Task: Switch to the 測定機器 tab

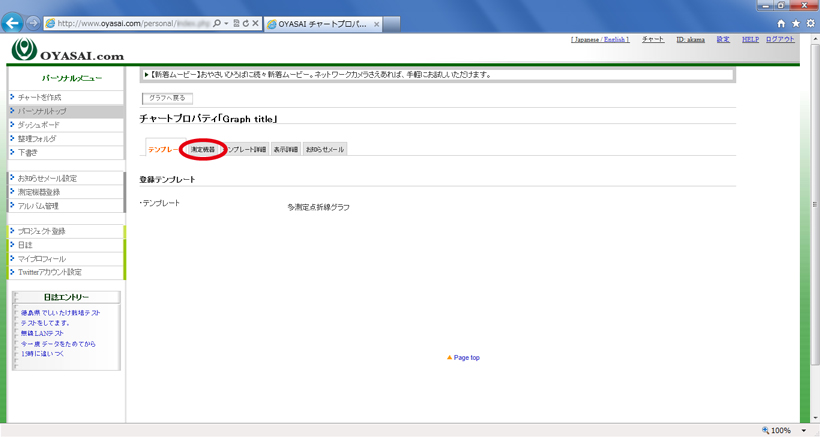Action: click(x=203, y=150)
